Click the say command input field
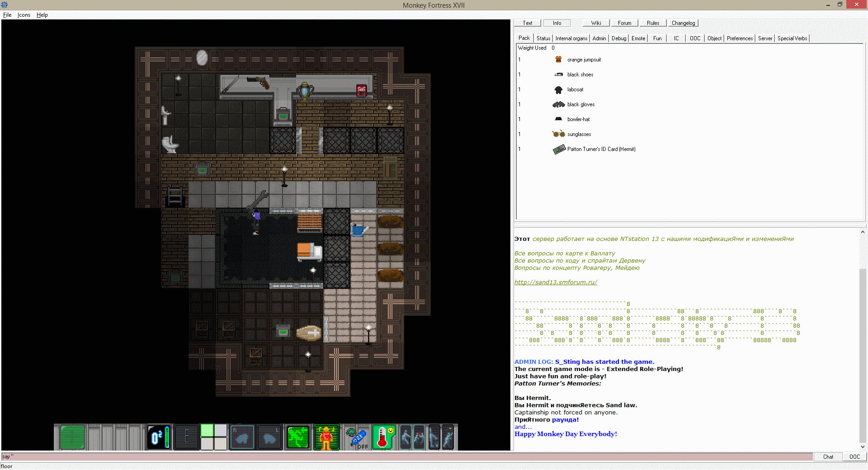 (x=407, y=457)
